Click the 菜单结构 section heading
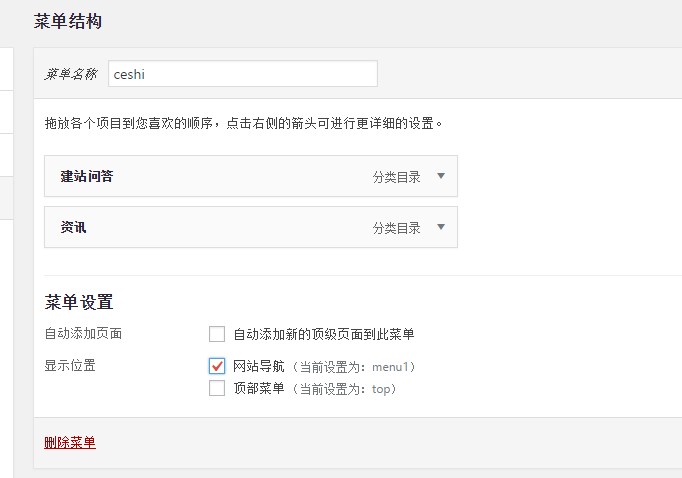 pyautogui.click(x=67, y=21)
